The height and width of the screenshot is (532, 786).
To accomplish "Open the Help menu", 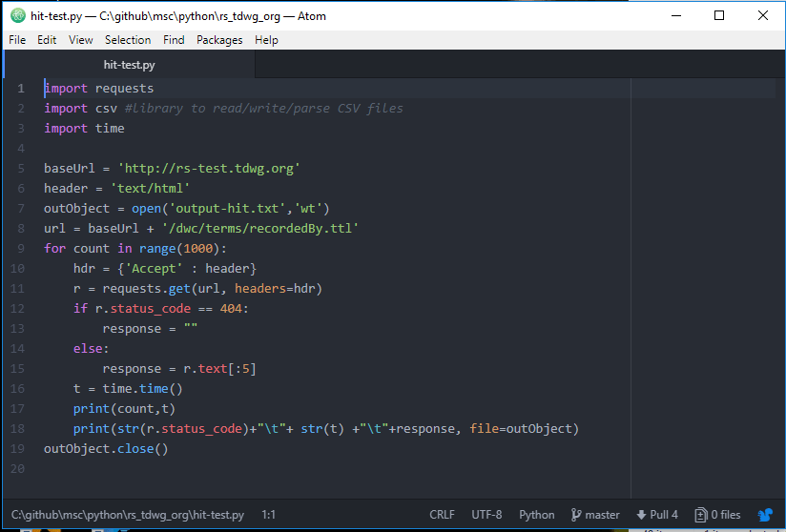I will (266, 40).
